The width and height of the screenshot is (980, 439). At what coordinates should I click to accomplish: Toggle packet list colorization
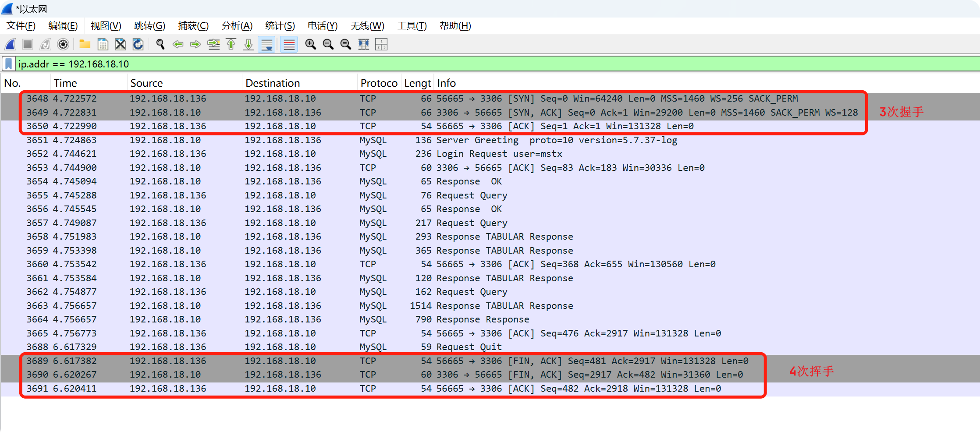pyautogui.click(x=289, y=44)
